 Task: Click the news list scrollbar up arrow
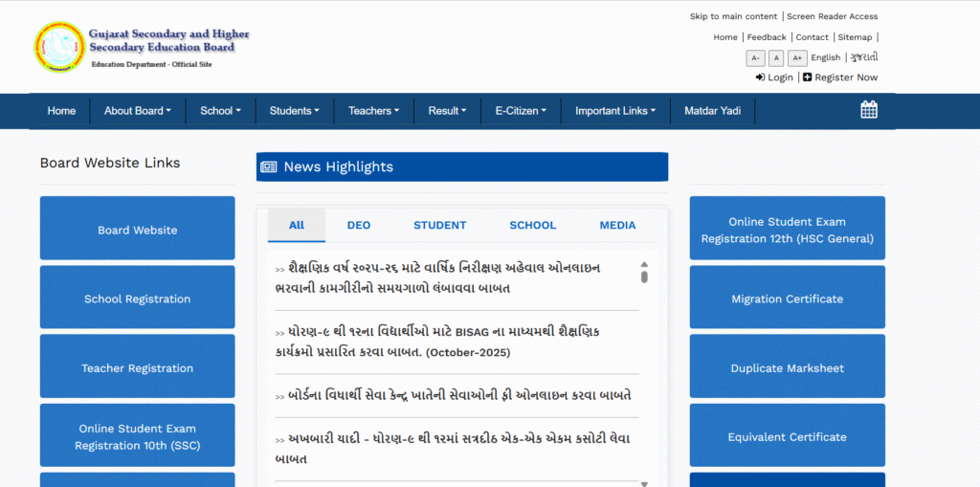click(x=644, y=264)
